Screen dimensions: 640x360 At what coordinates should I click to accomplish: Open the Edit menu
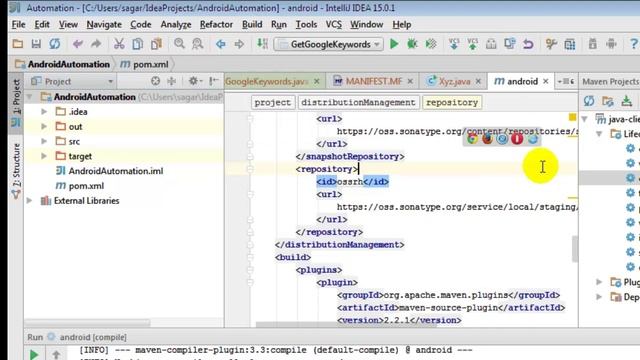(x=42, y=24)
